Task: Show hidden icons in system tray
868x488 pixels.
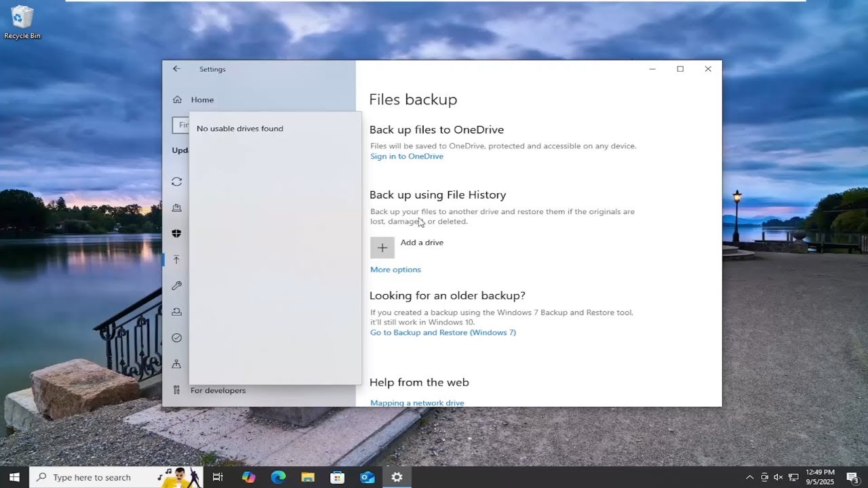Action: click(749, 477)
